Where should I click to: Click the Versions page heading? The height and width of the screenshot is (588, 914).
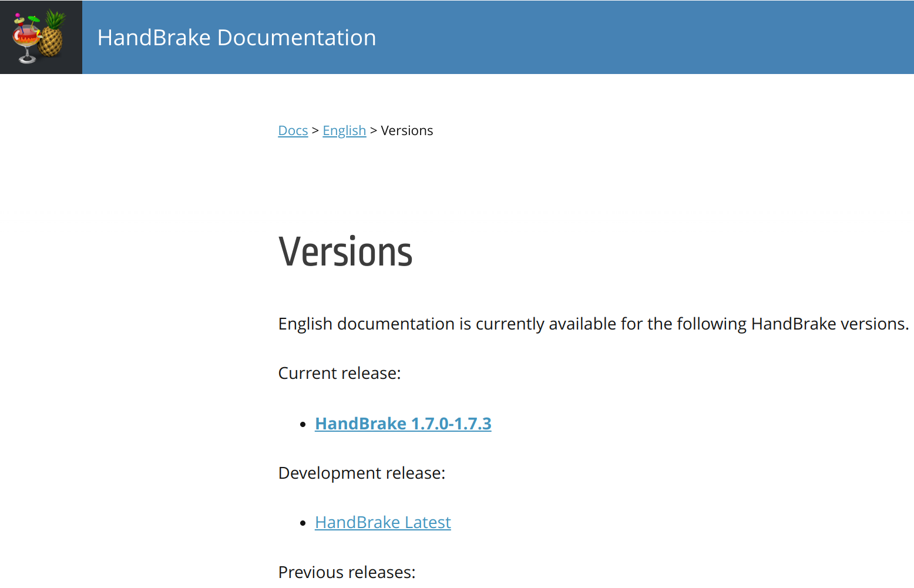pyautogui.click(x=345, y=251)
